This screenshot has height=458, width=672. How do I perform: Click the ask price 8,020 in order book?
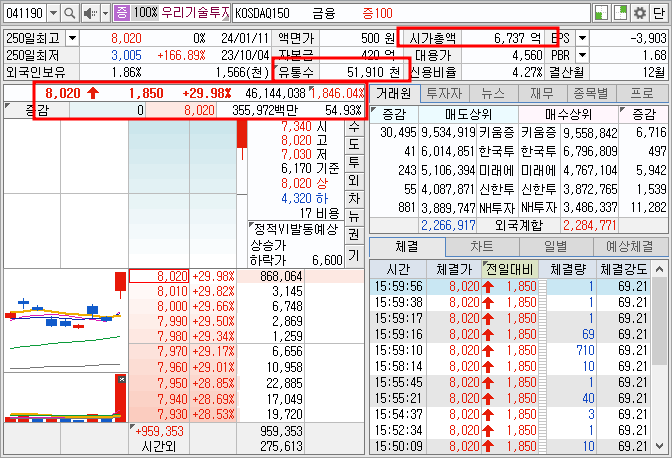pyautogui.click(x=159, y=276)
